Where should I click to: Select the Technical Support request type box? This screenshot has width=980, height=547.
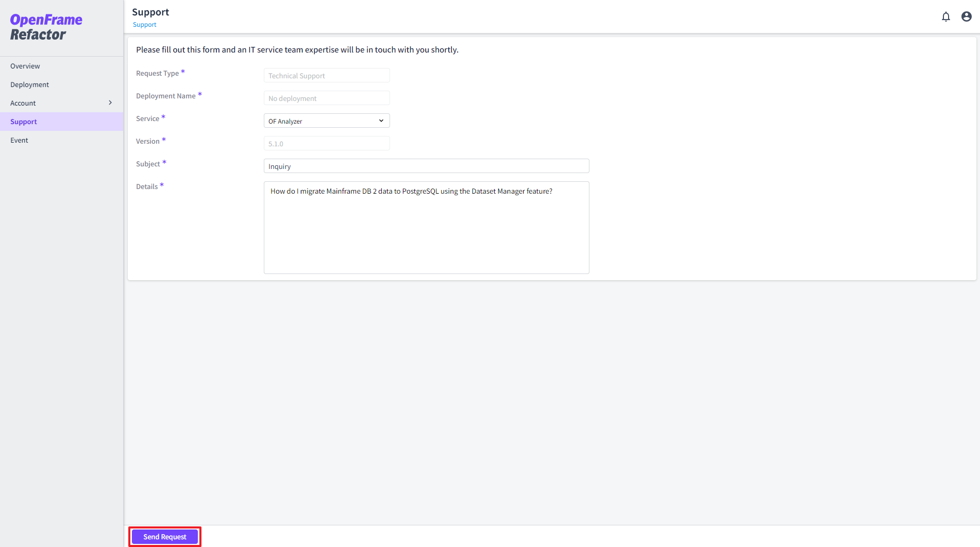coord(326,75)
